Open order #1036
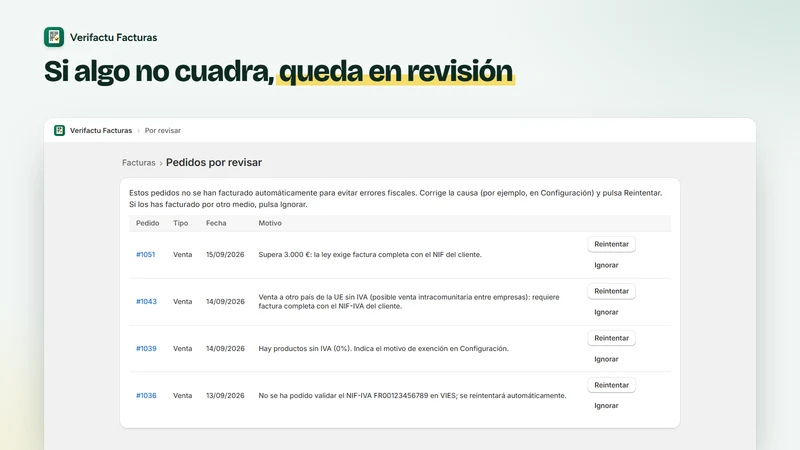The width and height of the screenshot is (800, 450). [146, 395]
